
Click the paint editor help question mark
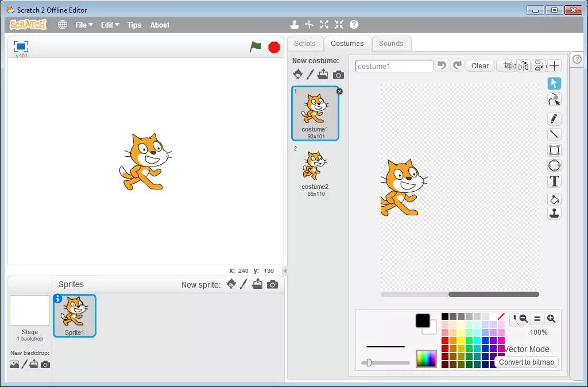[x=577, y=59]
